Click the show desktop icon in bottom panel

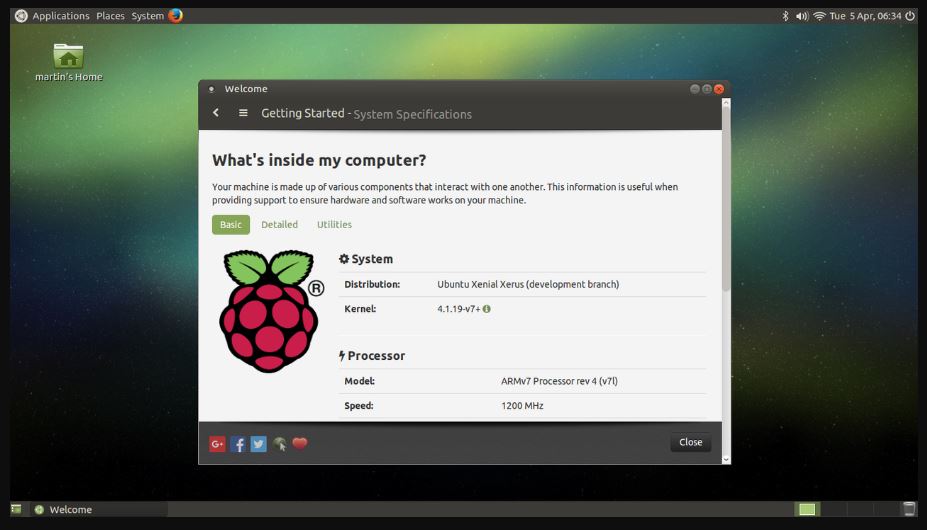(x=17, y=509)
